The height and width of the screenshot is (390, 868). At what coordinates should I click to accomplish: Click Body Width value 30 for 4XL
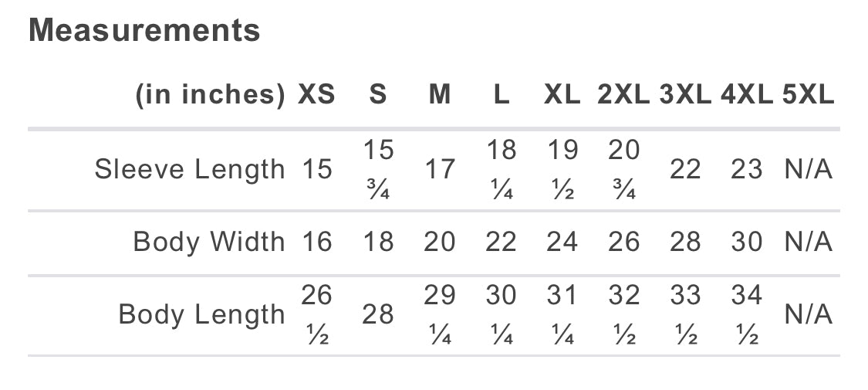click(747, 242)
